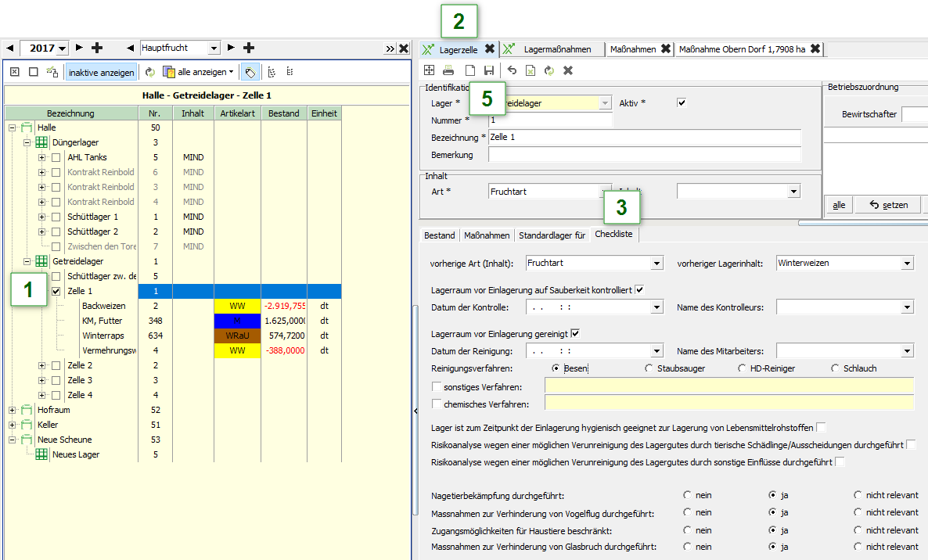Viewport: 928px width, 560px height.
Task: Click the brown WRaU color cell for Winterraps
Action: tap(237, 336)
